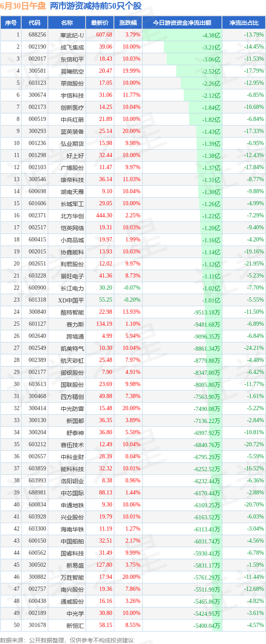Click the 代码 column header
Screen dimensions: 266x644
tap(35, 23)
